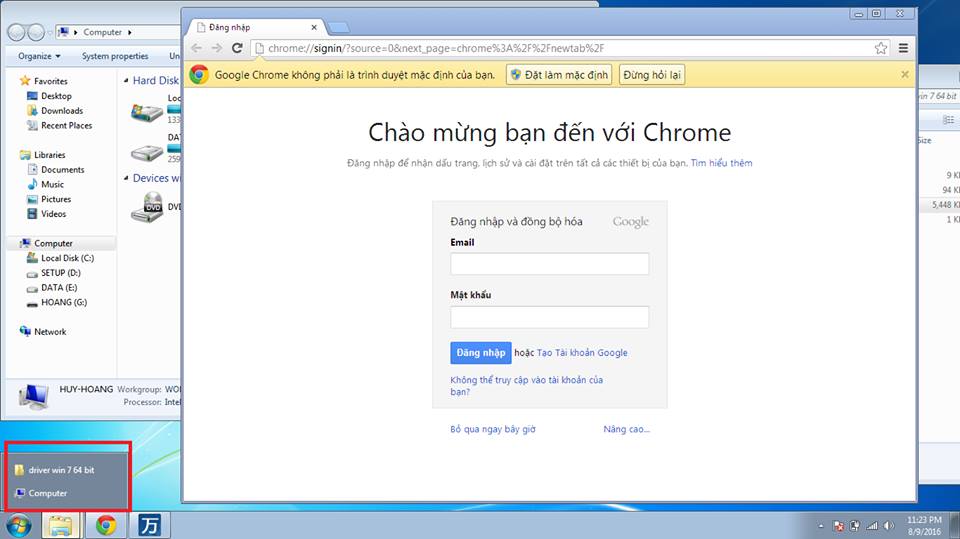Click the Chrome back arrow
960x539 pixels.
coord(197,48)
